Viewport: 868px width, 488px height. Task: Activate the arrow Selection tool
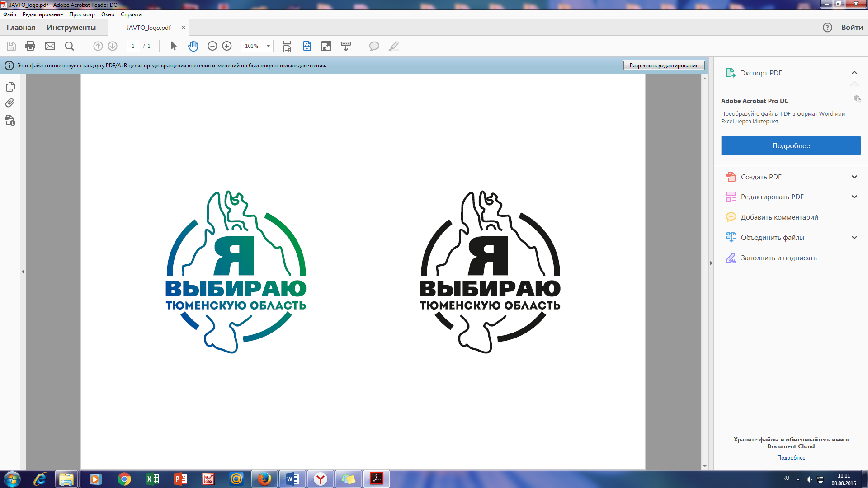click(x=174, y=46)
